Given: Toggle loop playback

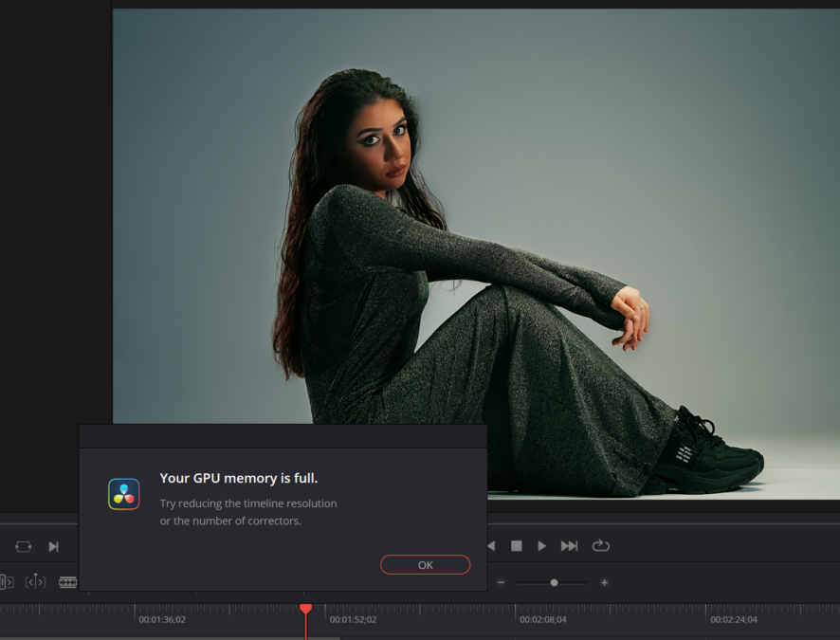Looking at the screenshot, I should tap(600, 546).
